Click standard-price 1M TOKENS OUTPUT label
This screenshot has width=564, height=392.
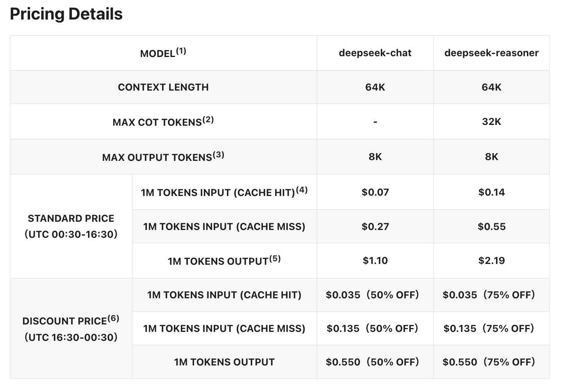(224, 260)
